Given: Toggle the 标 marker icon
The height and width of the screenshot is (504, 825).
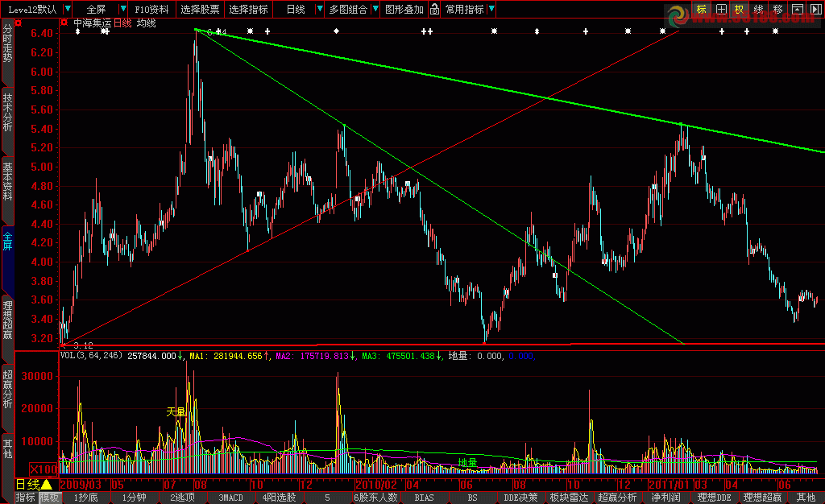Looking at the screenshot, I should (x=702, y=10).
